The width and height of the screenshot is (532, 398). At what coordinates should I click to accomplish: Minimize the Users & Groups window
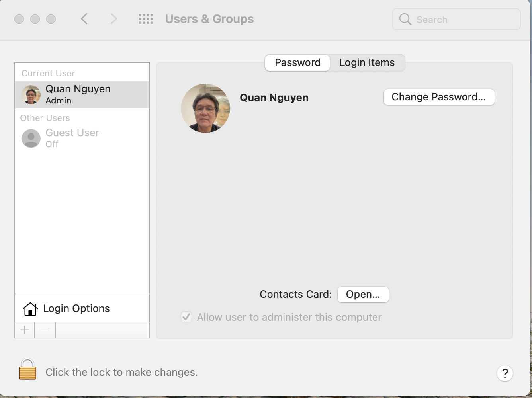tap(35, 19)
